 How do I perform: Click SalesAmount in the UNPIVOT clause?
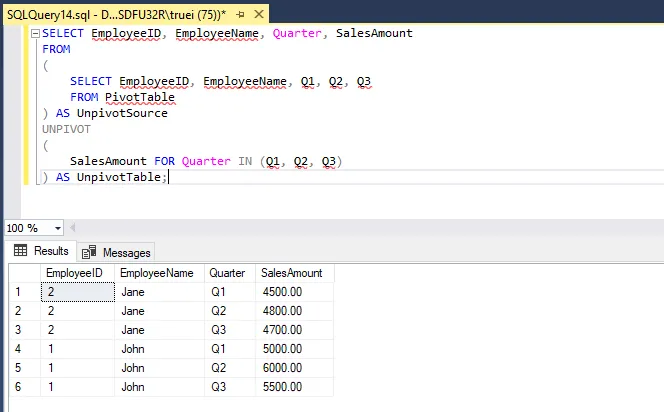[108, 161]
